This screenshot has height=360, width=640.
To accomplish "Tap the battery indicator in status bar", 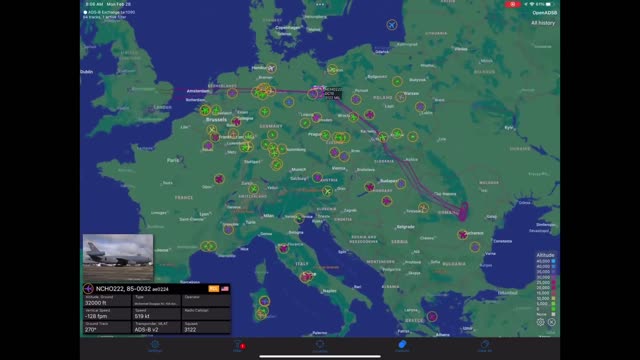I will 549,4.
